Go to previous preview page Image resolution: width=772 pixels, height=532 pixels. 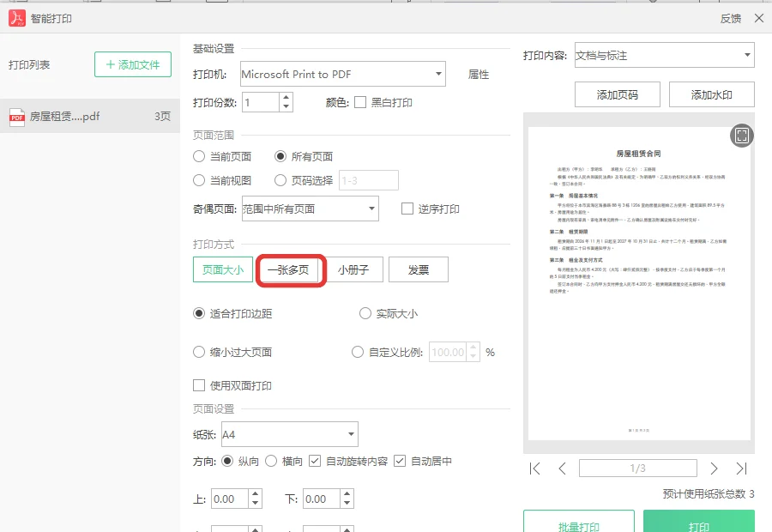(x=562, y=469)
